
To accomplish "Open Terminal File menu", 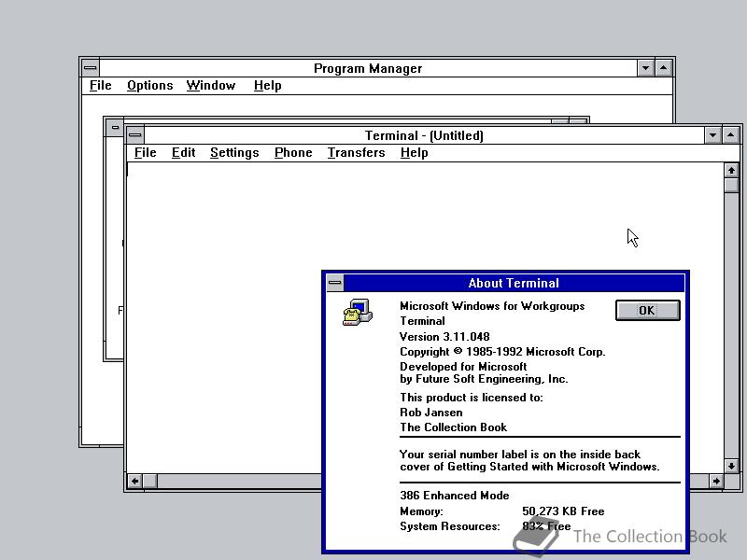I will point(146,153).
